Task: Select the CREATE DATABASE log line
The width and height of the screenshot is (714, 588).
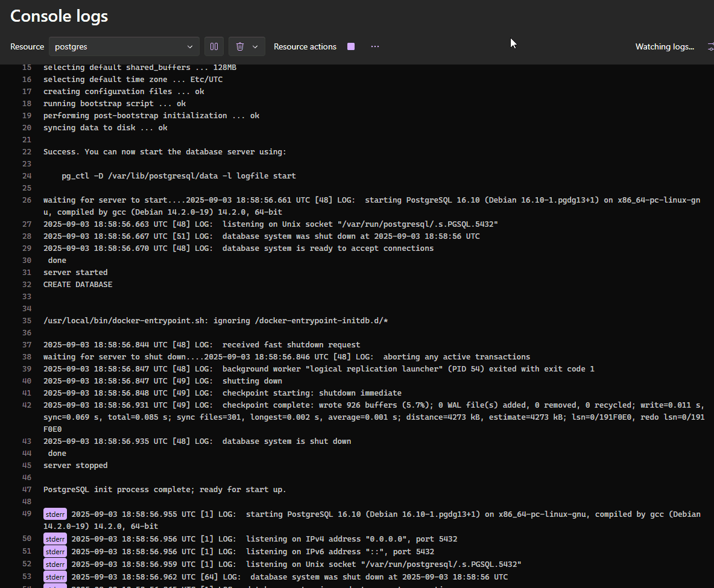Action: (78, 285)
